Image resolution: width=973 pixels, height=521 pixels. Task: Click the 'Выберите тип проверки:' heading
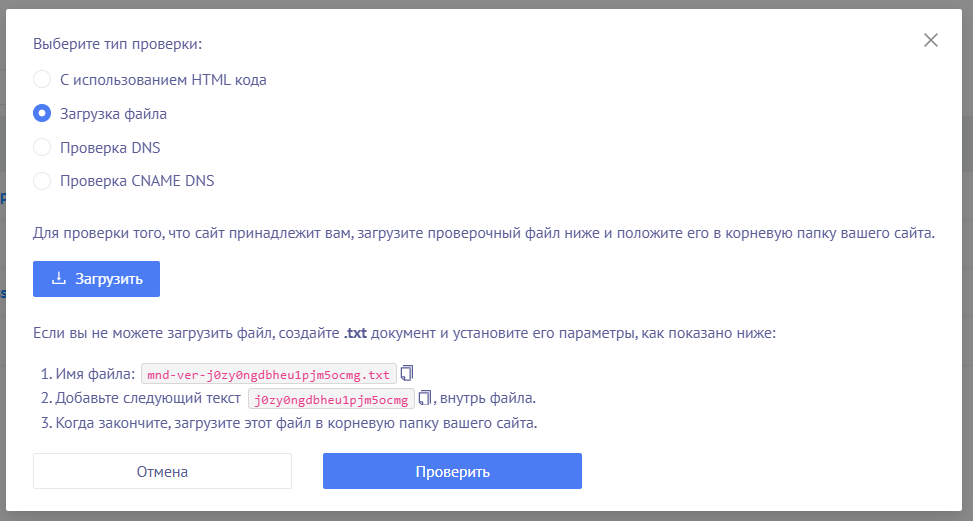click(x=117, y=44)
